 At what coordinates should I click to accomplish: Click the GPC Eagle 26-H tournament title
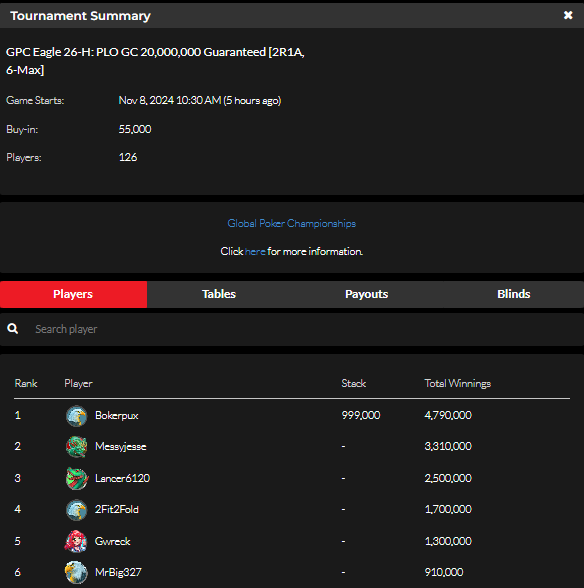pyautogui.click(x=155, y=61)
